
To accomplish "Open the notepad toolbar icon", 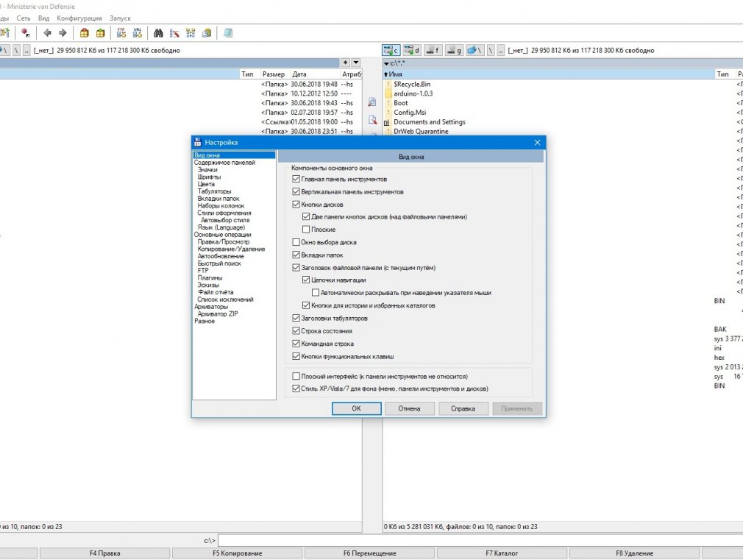I will [228, 32].
